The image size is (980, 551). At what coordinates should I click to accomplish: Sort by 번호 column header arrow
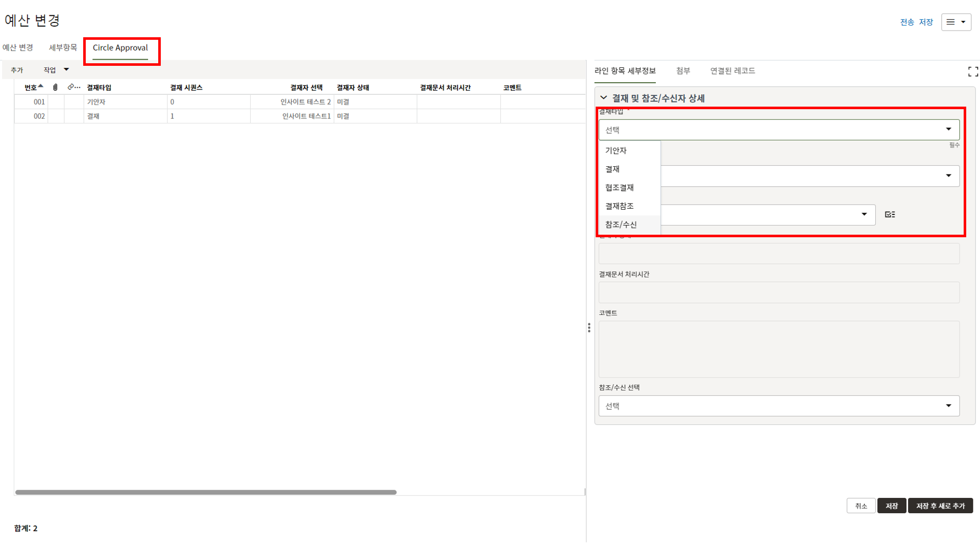41,86
